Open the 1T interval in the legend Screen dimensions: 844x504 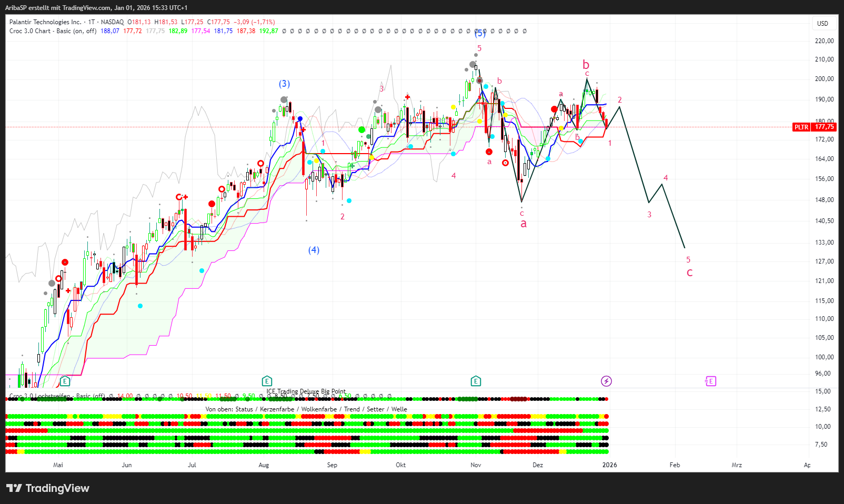point(92,22)
